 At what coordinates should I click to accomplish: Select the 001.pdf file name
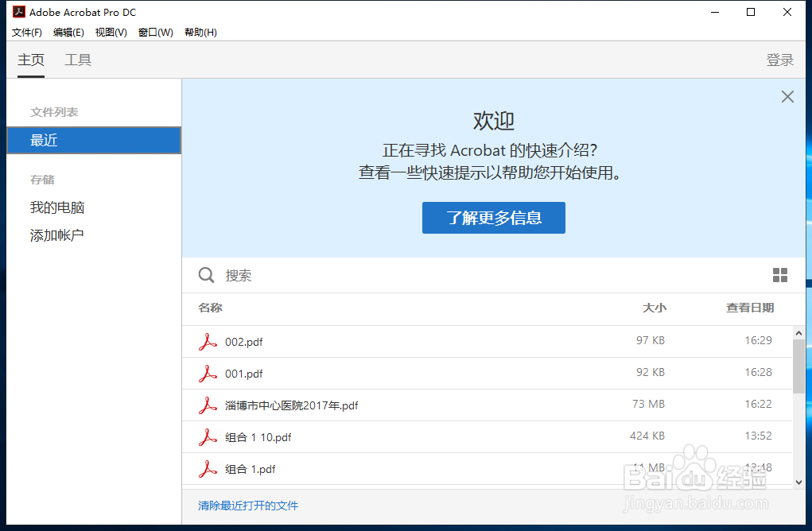pos(244,374)
